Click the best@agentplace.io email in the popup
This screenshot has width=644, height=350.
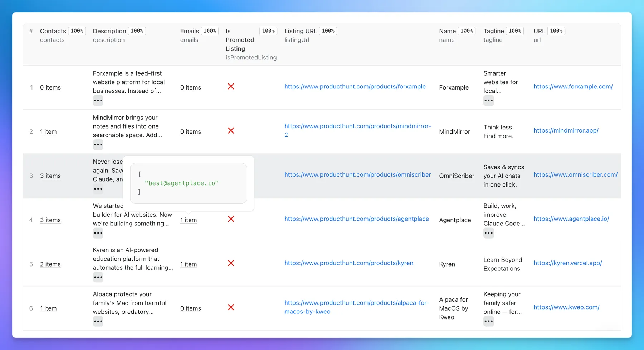(x=182, y=183)
